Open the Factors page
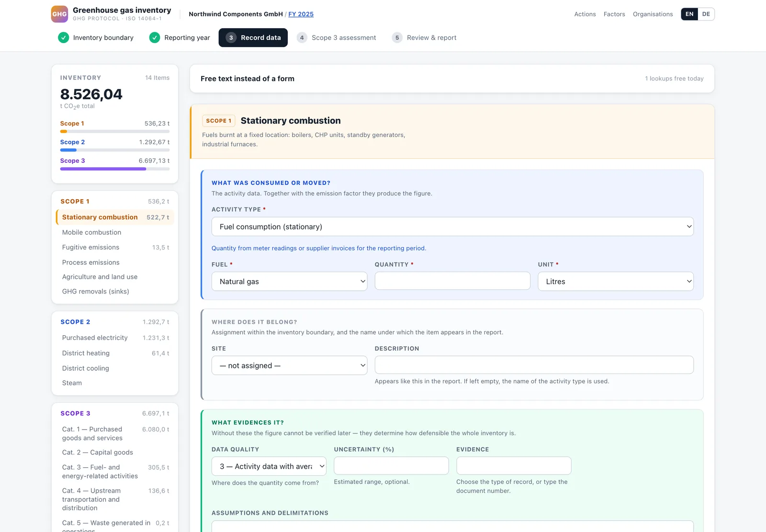 (614, 14)
